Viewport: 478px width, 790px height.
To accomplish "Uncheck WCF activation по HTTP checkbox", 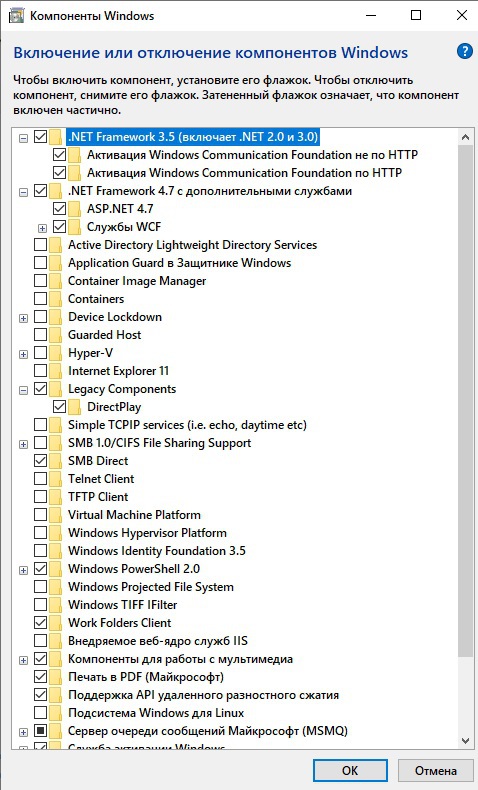I will [x=59, y=173].
